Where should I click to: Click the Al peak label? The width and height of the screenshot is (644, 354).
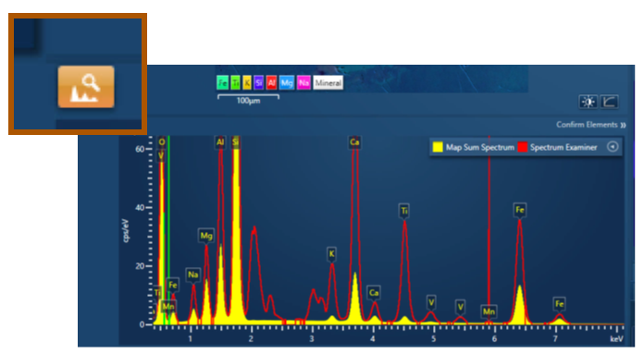pos(220,142)
